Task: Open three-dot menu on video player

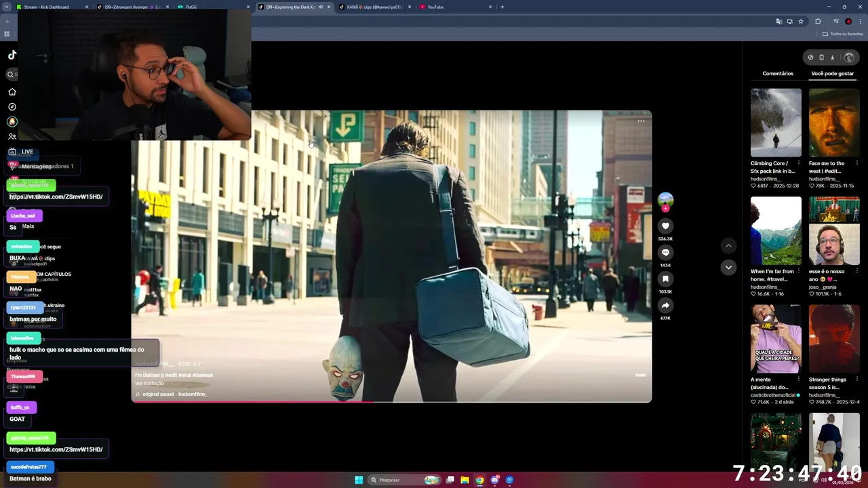Action: pos(641,121)
